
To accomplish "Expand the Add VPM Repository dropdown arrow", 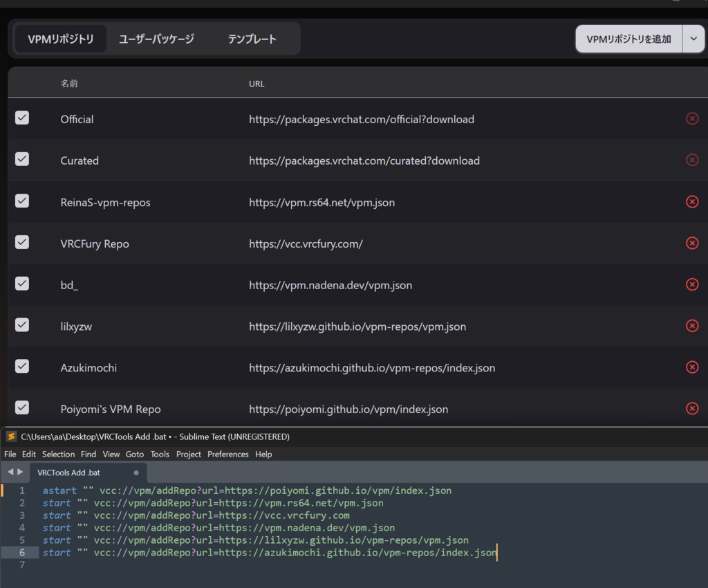I will [693, 39].
